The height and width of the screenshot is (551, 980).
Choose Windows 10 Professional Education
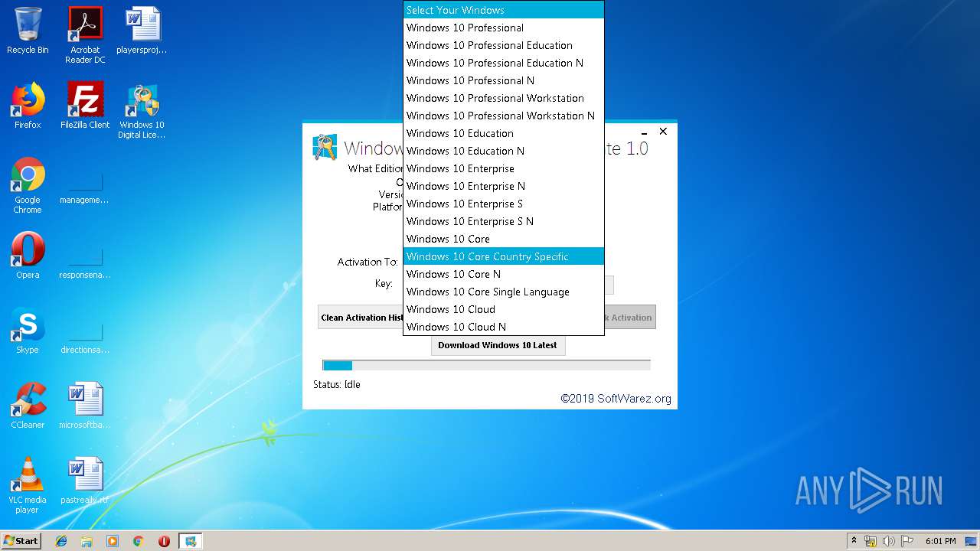click(504, 45)
